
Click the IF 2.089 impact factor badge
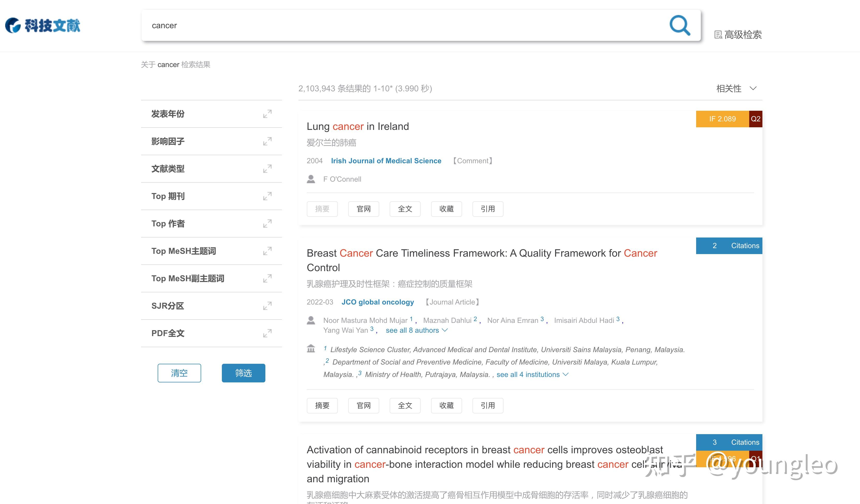click(x=722, y=119)
